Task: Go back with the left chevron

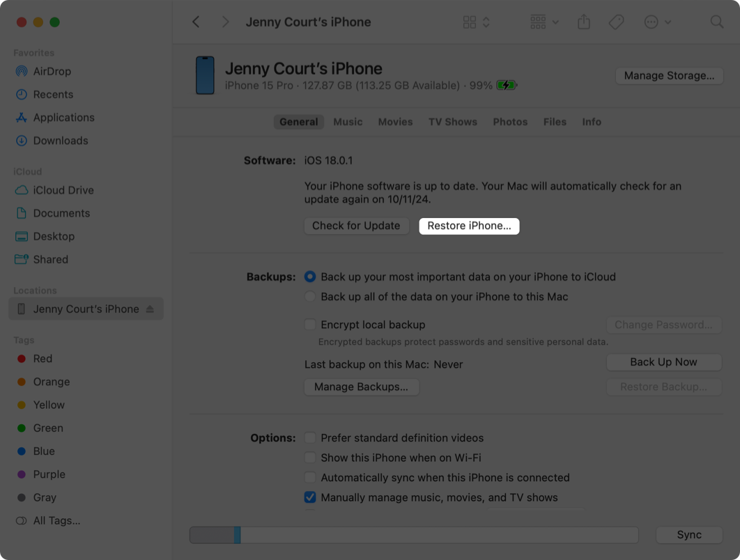Action: tap(196, 22)
